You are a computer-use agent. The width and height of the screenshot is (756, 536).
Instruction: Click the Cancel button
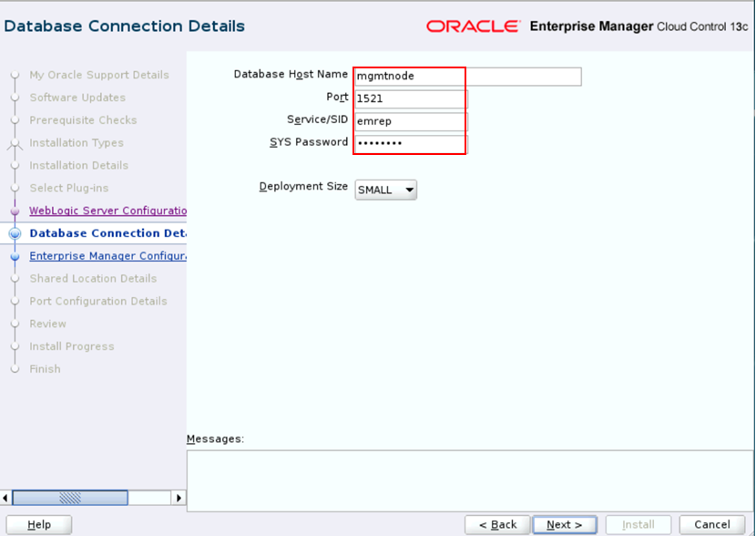[712, 524]
